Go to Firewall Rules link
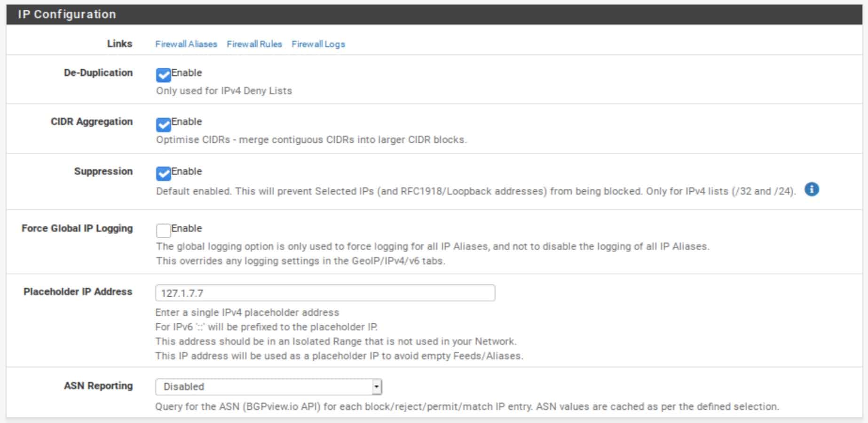 254,44
